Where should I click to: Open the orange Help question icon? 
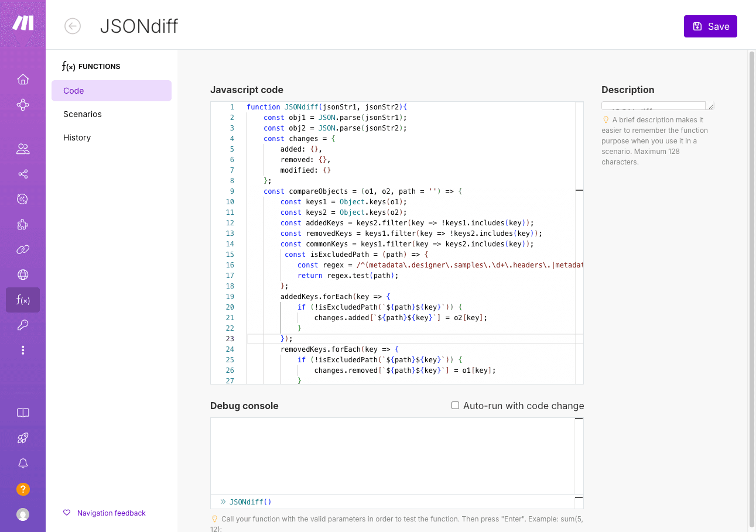click(23, 489)
